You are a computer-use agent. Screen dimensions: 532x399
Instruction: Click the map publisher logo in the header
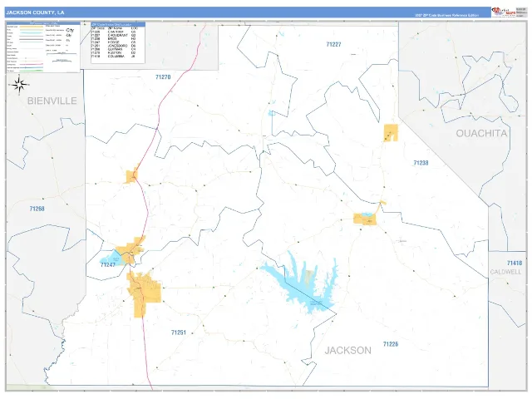504,12
